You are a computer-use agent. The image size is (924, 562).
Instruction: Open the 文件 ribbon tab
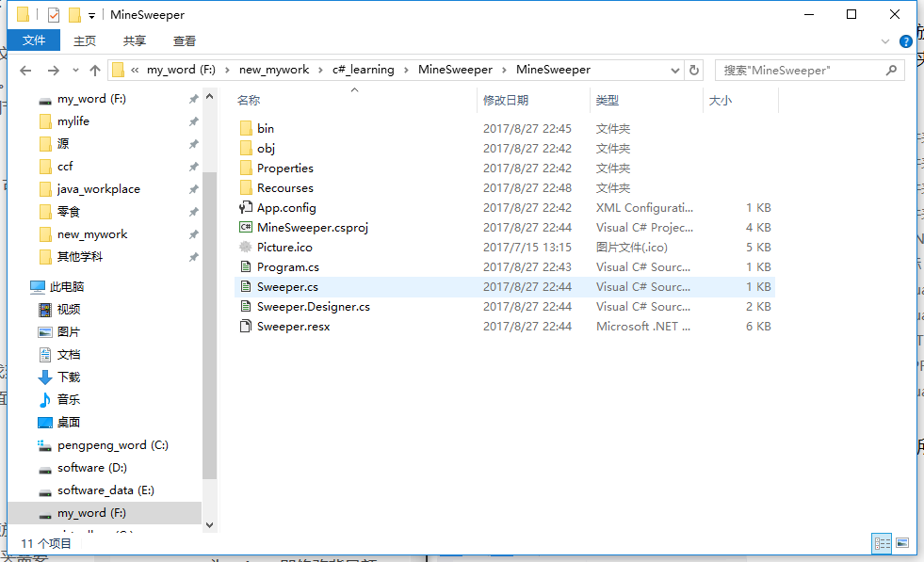click(x=34, y=40)
